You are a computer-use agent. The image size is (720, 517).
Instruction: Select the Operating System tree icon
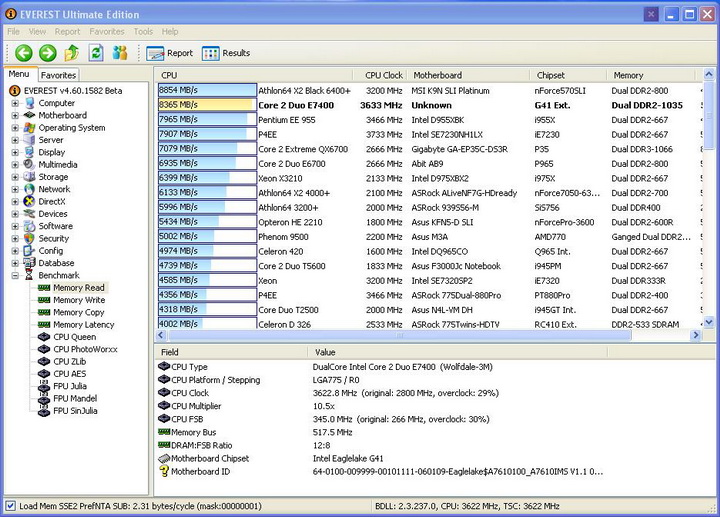pyautogui.click(x=29, y=128)
